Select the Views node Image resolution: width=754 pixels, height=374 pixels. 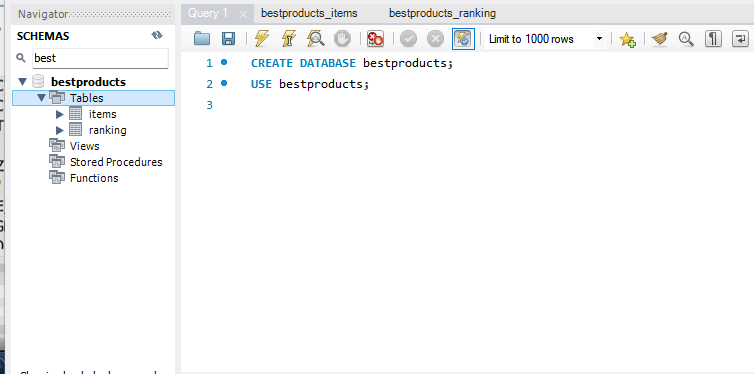coord(84,146)
